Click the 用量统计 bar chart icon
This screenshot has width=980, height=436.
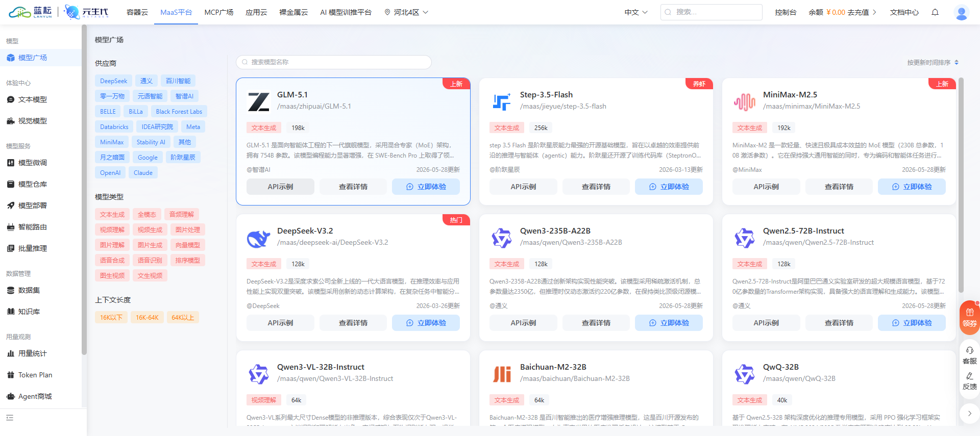(11, 353)
